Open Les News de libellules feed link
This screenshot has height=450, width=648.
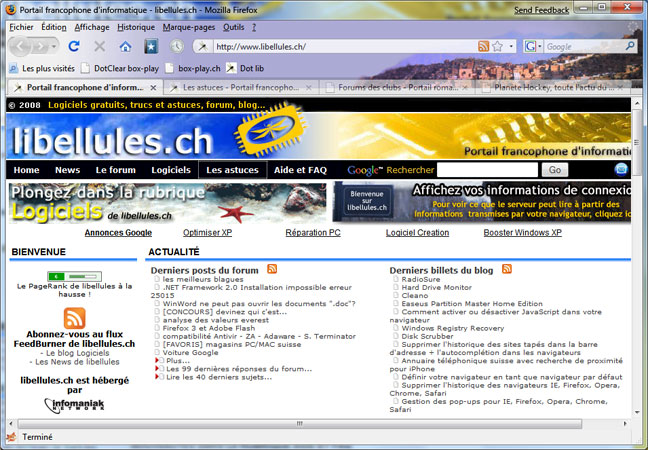pyautogui.click(x=77, y=362)
